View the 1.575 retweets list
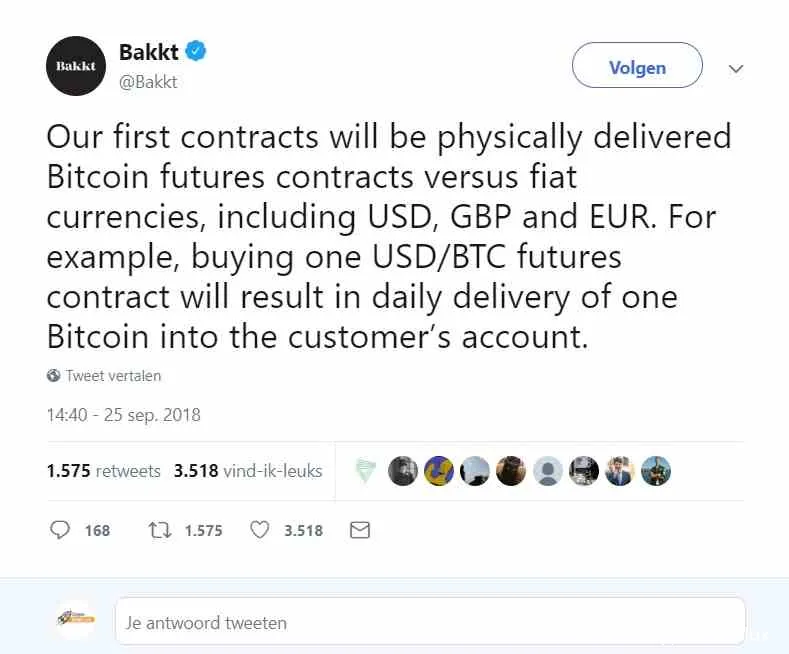The width and height of the screenshot is (789, 654). (103, 470)
